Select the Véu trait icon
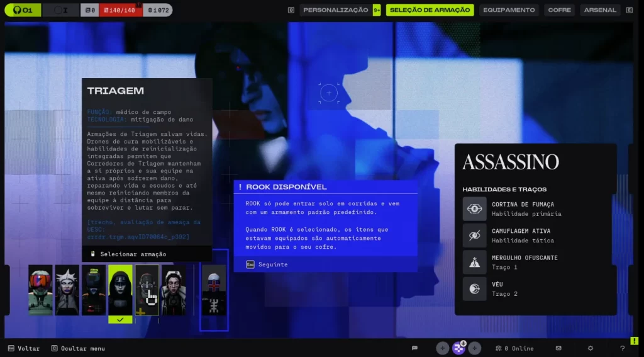This screenshot has height=357, width=644. tap(475, 289)
